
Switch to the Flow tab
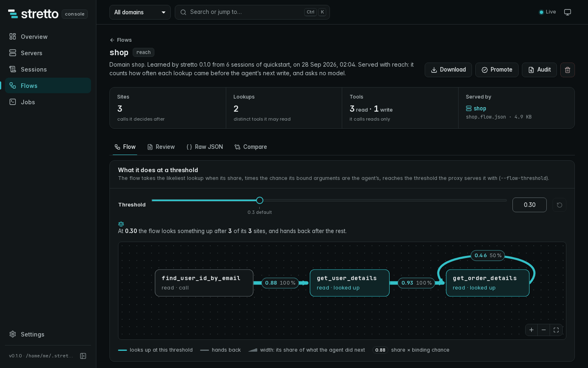[x=125, y=147]
